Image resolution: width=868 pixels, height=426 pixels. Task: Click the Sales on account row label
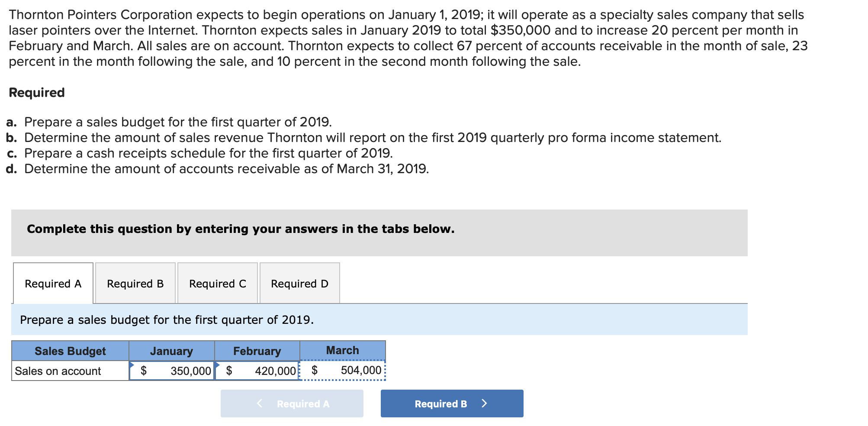58,370
